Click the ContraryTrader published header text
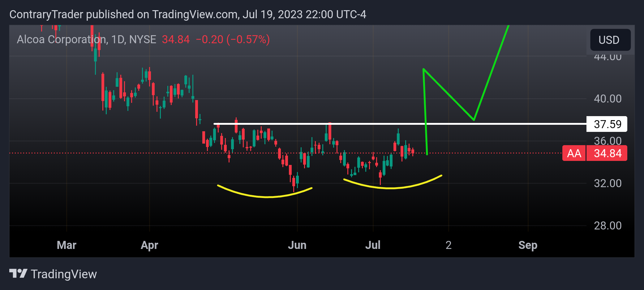This screenshot has width=644, height=290. click(x=188, y=14)
